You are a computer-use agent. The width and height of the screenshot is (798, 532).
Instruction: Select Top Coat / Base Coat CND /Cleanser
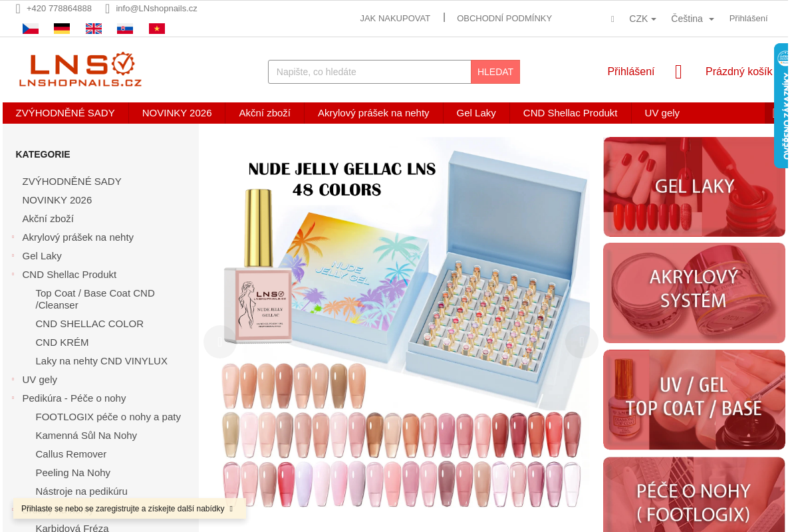[x=95, y=299]
